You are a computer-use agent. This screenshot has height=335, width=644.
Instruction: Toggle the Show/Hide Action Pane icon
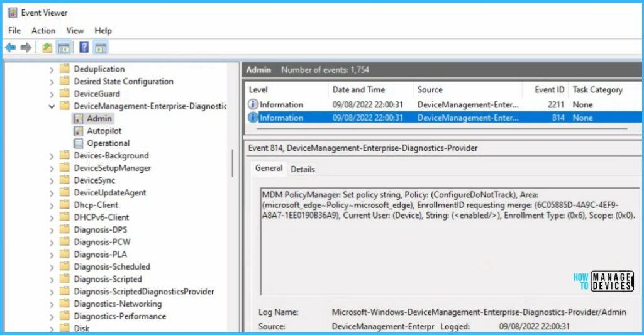click(x=101, y=48)
